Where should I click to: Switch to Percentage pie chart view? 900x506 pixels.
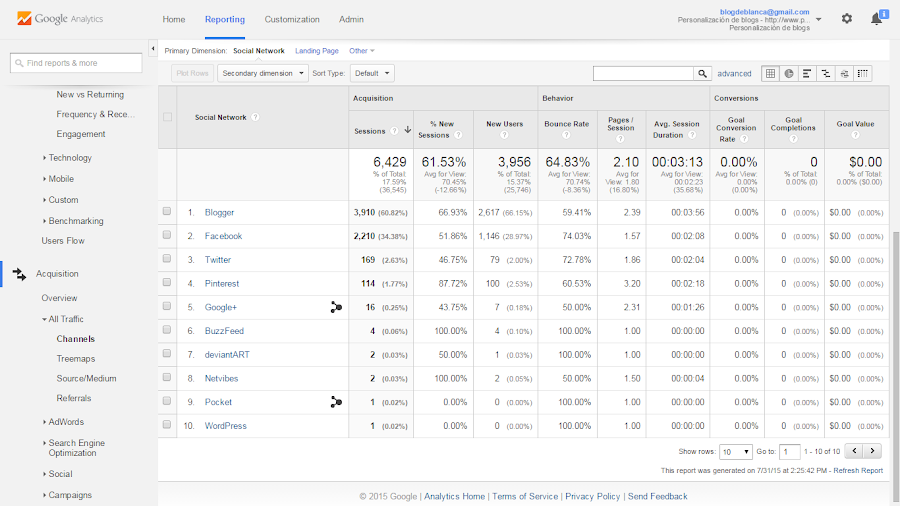[789, 73]
